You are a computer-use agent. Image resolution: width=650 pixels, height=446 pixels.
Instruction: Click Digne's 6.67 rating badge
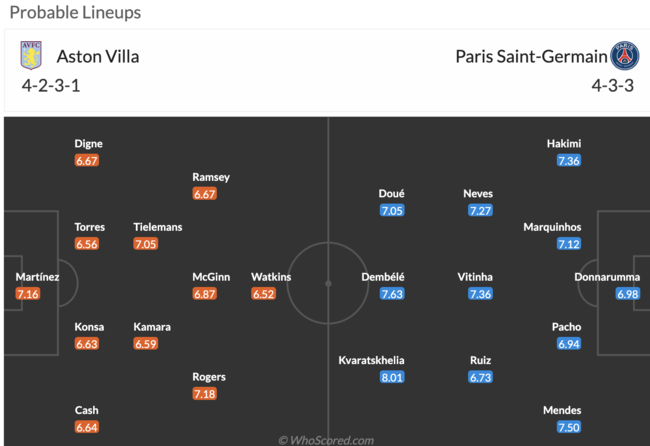click(x=87, y=160)
